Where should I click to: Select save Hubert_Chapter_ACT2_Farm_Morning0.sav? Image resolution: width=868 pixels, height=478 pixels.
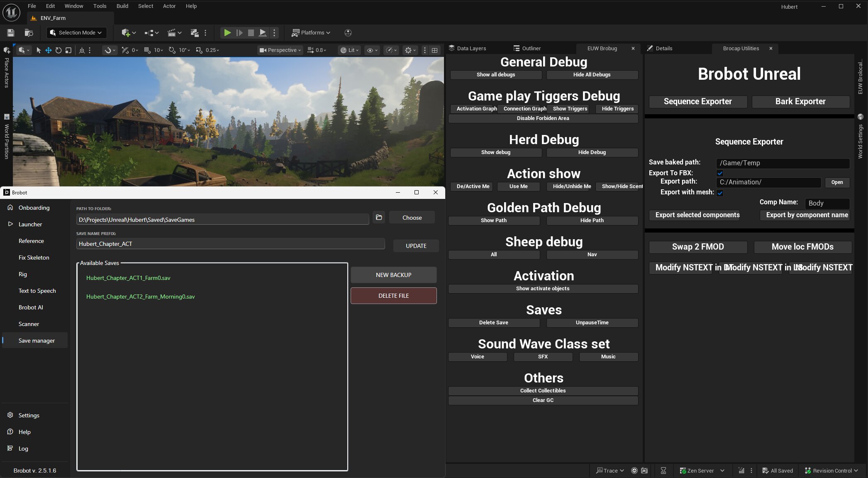pyautogui.click(x=140, y=297)
